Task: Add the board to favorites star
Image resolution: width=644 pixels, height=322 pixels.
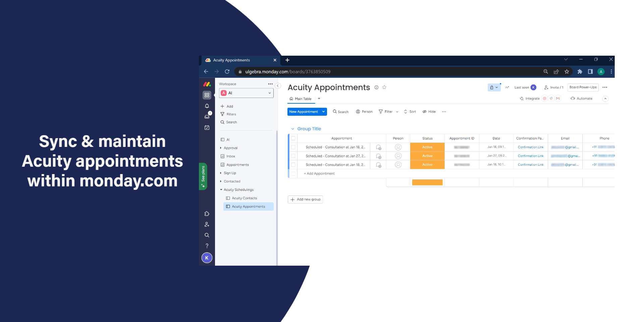Action: 384,87
